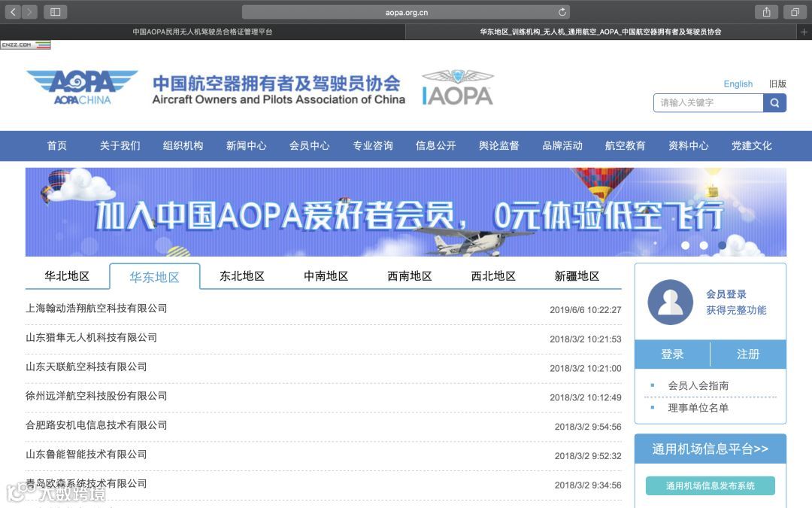
Task: Open the 资料中心 menu item
Action: (689, 146)
